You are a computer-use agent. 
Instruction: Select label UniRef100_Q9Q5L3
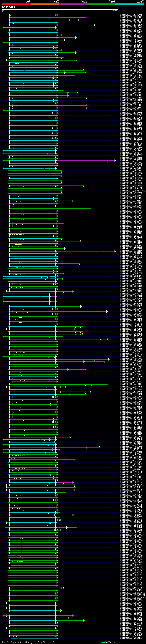click(x=131, y=638)
